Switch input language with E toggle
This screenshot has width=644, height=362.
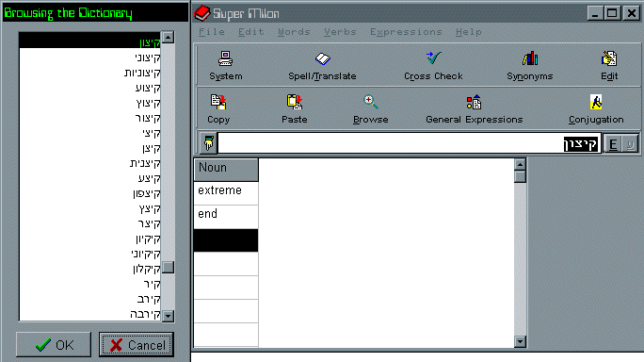(x=613, y=144)
